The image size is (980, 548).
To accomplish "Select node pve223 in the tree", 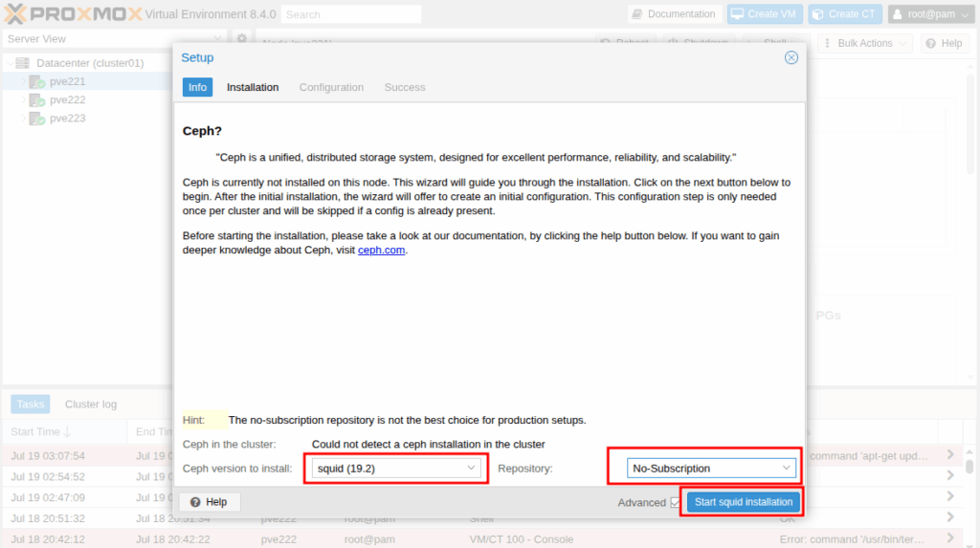I will coord(67,118).
